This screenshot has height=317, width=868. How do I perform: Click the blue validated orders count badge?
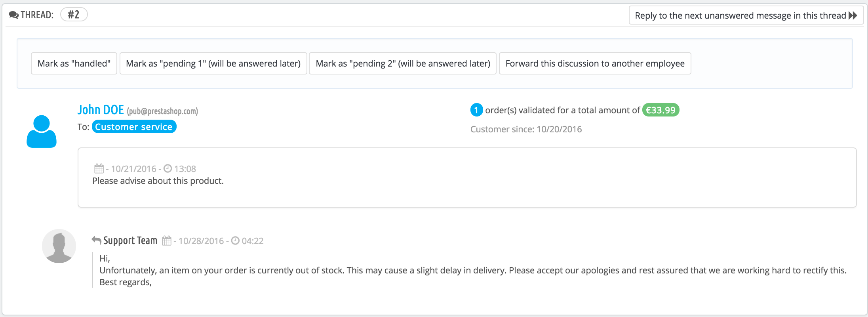click(x=476, y=110)
